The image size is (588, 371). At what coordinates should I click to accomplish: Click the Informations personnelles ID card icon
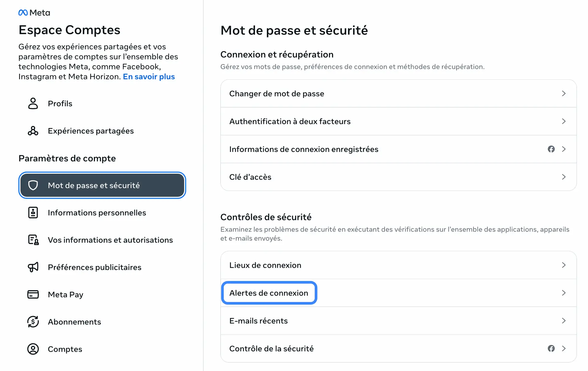[33, 213]
